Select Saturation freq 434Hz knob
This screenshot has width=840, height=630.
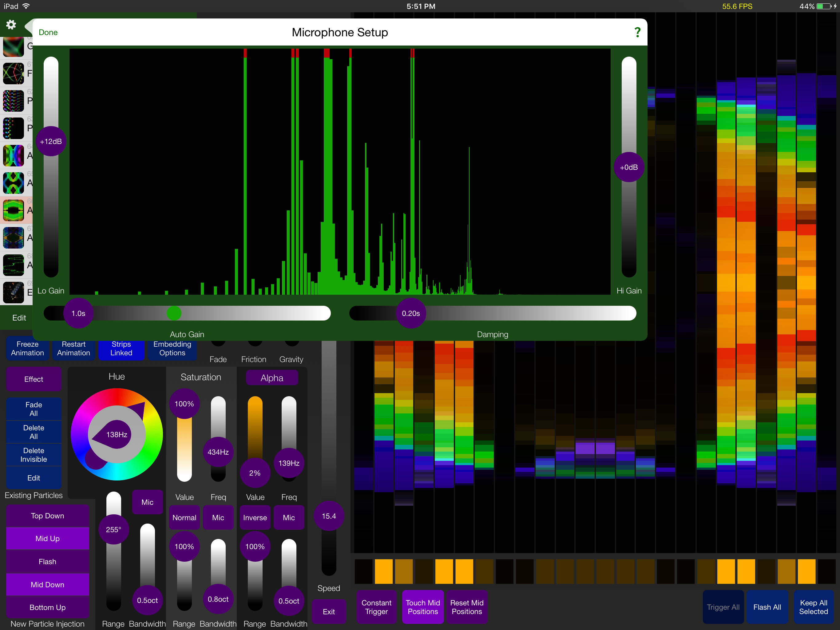coord(218,452)
